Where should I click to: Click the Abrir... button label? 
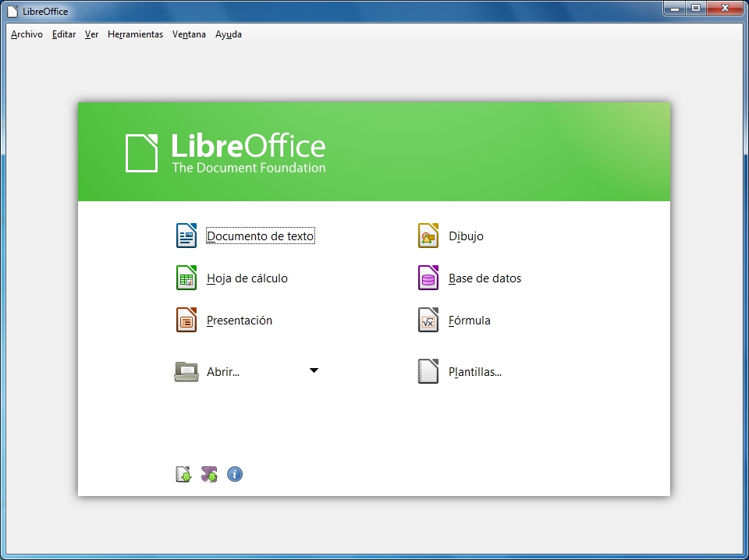click(223, 372)
